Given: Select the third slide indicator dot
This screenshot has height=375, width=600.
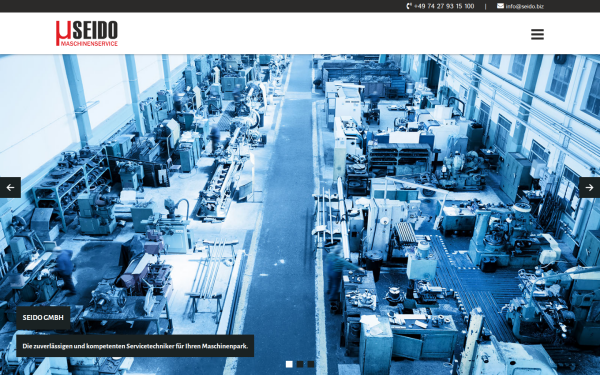Looking at the screenshot, I should pos(311,364).
